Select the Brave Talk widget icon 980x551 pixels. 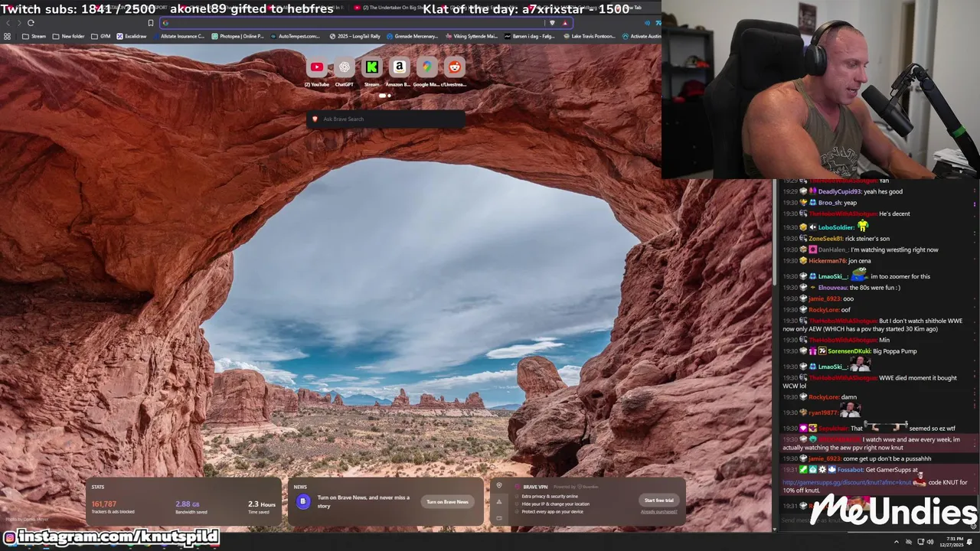coord(499,518)
